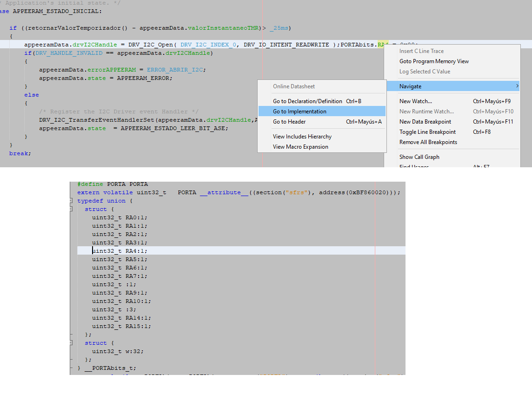Click the else keyword

click(32, 95)
